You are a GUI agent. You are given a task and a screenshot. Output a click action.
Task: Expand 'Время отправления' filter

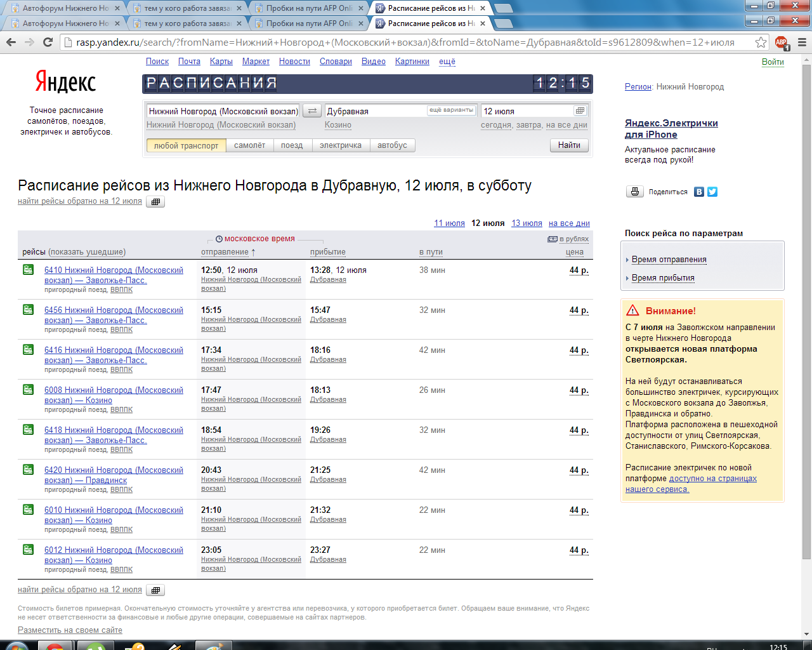[x=669, y=260]
